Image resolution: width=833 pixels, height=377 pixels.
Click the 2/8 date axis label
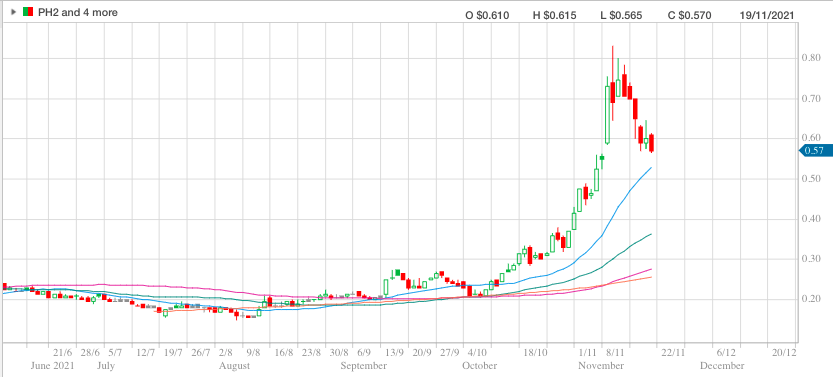click(x=226, y=353)
